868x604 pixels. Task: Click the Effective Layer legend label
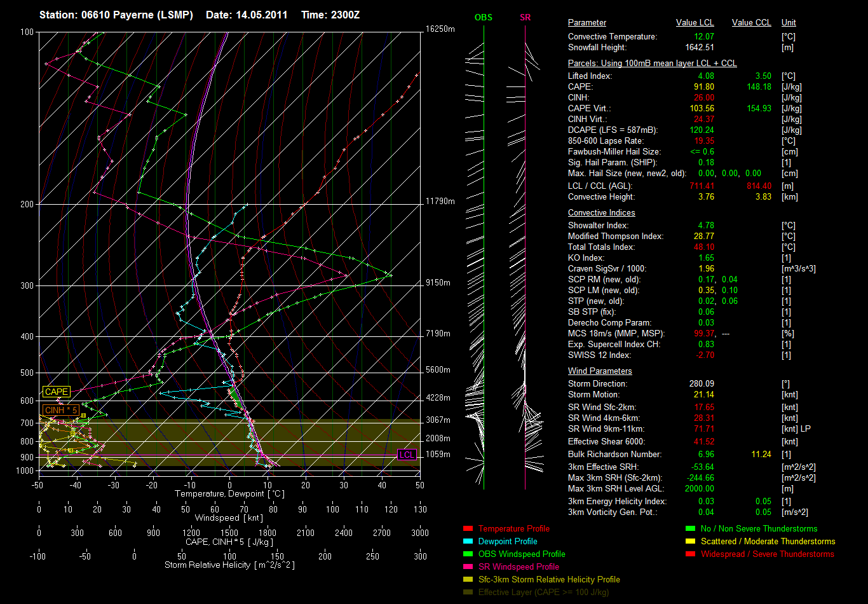543,593
